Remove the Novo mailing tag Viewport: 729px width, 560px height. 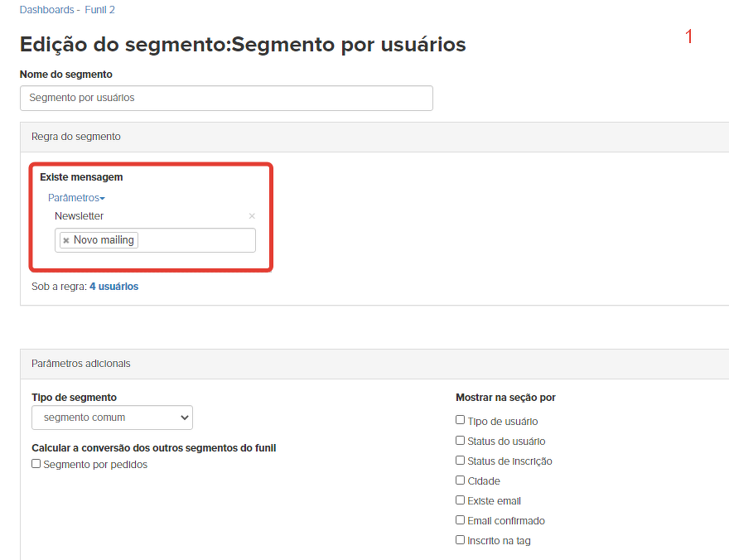(66, 240)
